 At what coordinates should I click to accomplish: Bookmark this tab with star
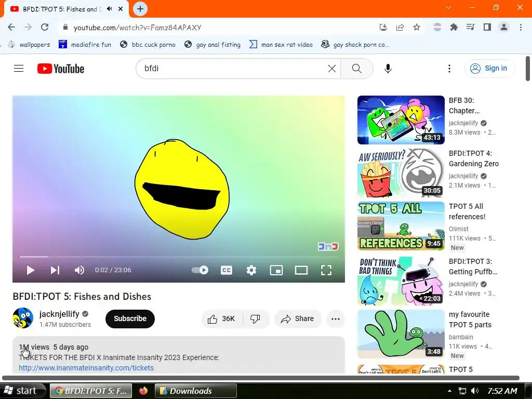(417, 27)
